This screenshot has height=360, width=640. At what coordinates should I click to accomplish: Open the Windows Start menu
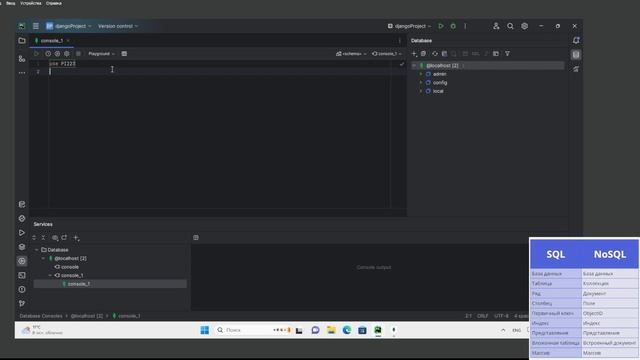pyautogui.click(x=205, y=330)
